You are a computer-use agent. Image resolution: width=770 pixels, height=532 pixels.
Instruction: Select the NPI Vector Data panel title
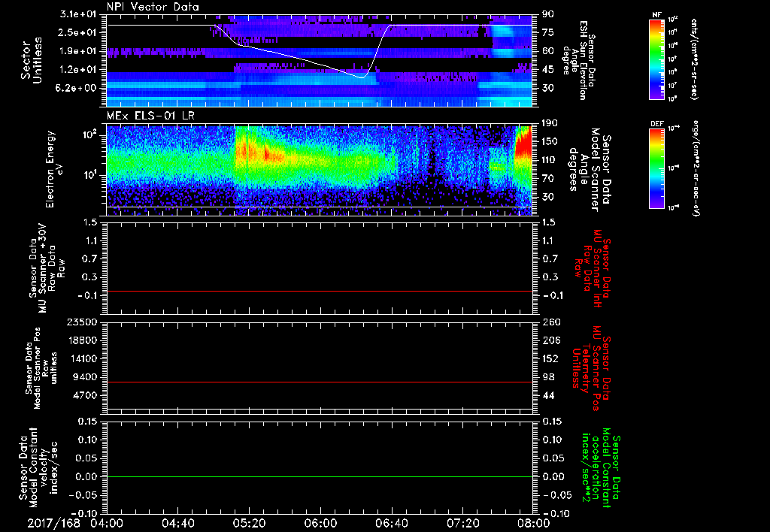point(153,7)
